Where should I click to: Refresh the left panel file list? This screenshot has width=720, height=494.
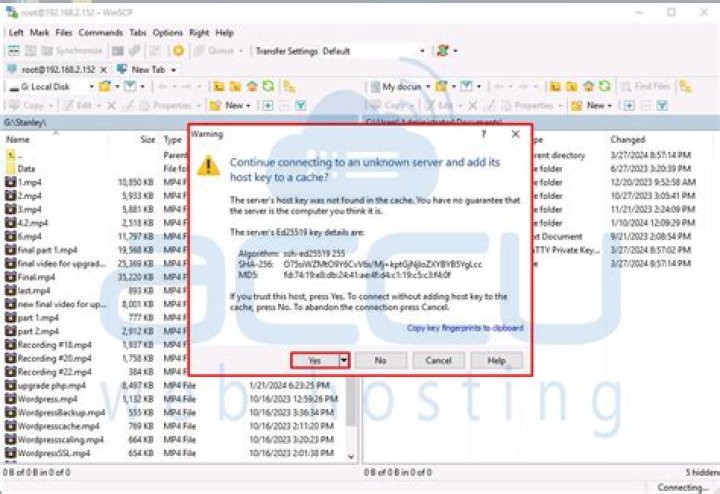[268, 86]
